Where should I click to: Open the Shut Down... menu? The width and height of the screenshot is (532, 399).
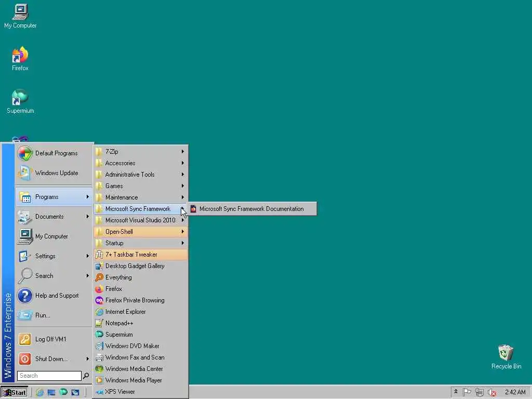(54, 359)
